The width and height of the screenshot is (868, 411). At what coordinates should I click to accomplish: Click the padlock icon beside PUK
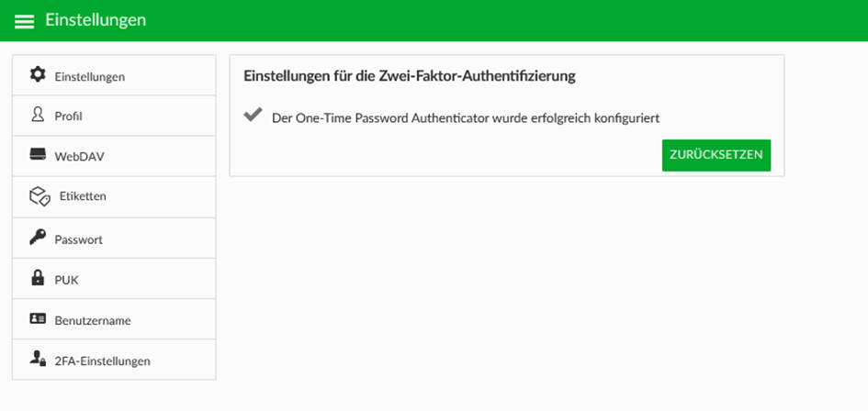(38, 278)
